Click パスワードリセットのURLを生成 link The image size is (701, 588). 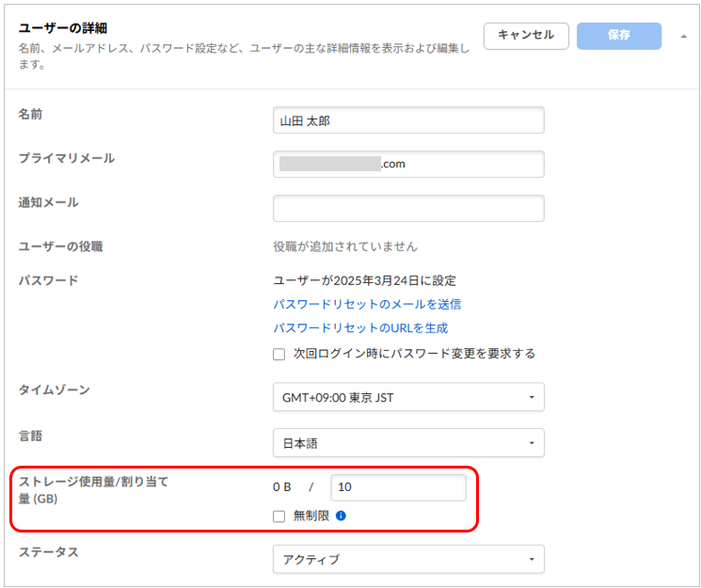(360, 328)
